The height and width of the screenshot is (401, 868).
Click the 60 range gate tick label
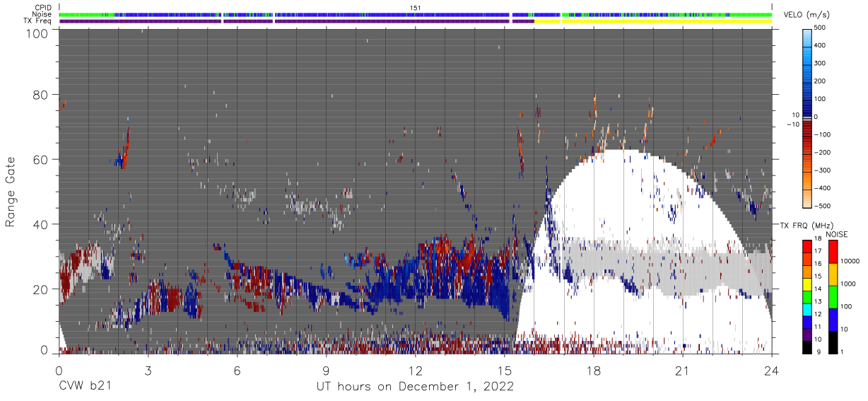point(41,159)
